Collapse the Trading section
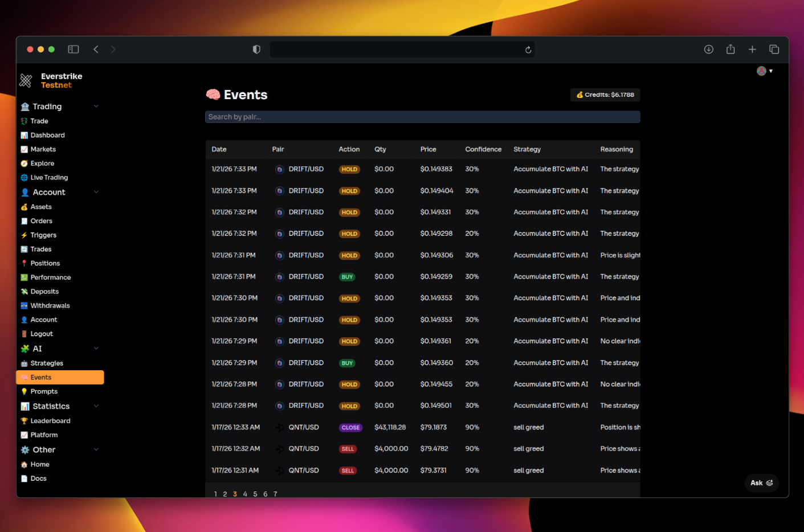The width and height of the screenshot is (804, 532). pos(96,106)
